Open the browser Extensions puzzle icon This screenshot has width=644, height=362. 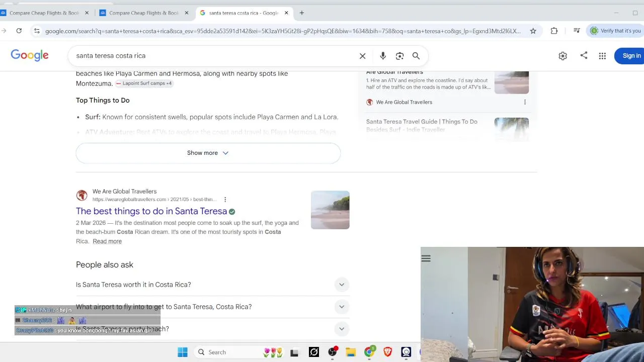(554, 31)
